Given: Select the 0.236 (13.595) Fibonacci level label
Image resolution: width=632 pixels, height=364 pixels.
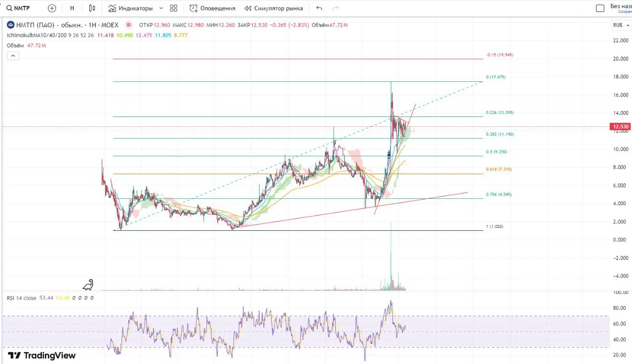Looking at the screenshot, I should [x=500, y=112].
